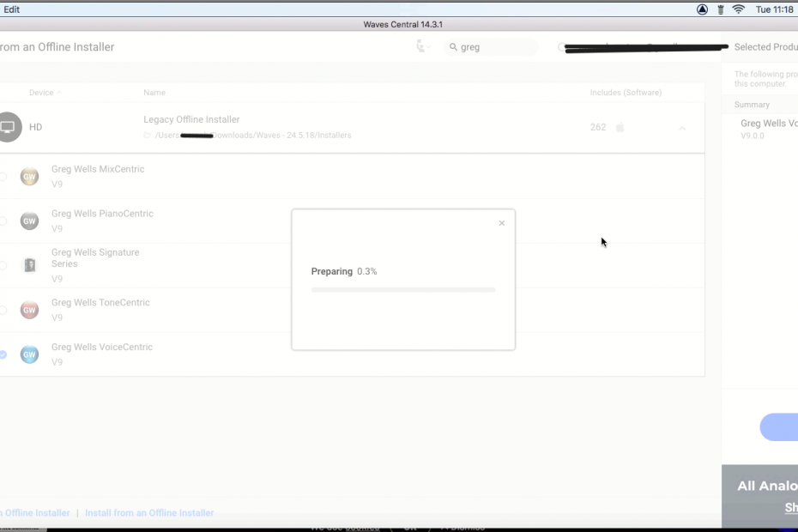Click the red GW ToneCentric icon
The height and width of the screenshot is (532, 798).
point(29,310)
